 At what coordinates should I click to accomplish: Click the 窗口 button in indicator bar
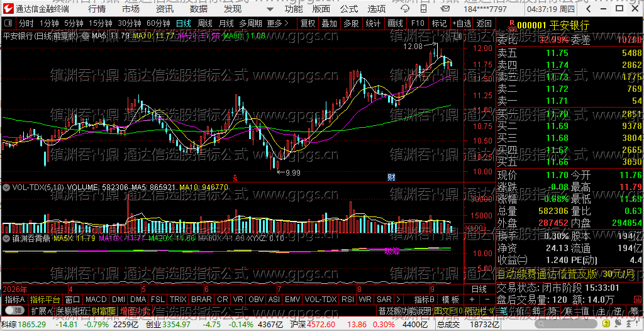click(73, 300)
